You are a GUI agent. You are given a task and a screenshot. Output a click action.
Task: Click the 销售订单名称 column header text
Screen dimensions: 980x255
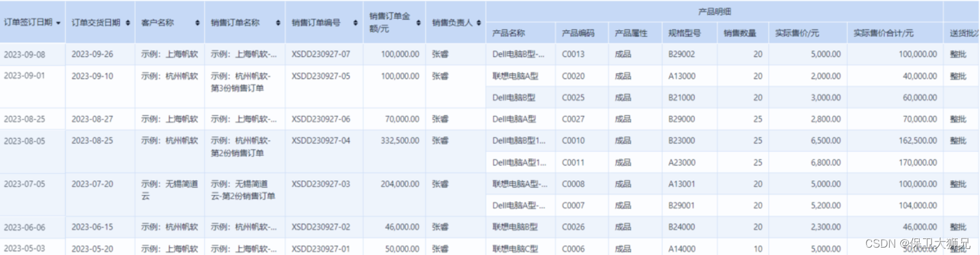click(x=235, y=23)
